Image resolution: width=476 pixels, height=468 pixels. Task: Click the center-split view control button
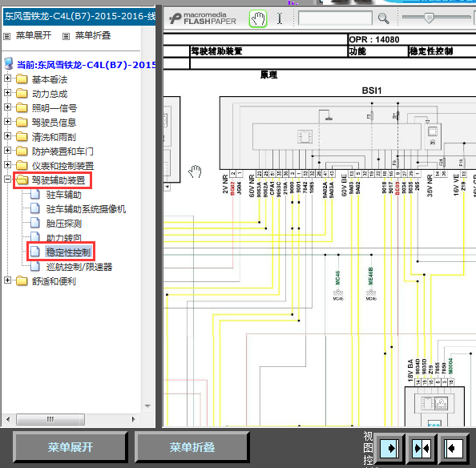[422, 448]
